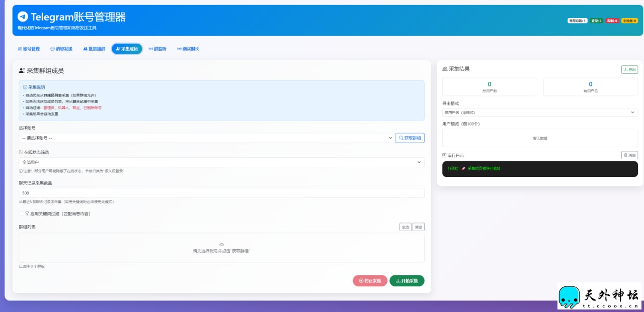This screenshot has height=312, width=644.
Task: Click the info icon beside 采集说明
Action: pos(25,87)
